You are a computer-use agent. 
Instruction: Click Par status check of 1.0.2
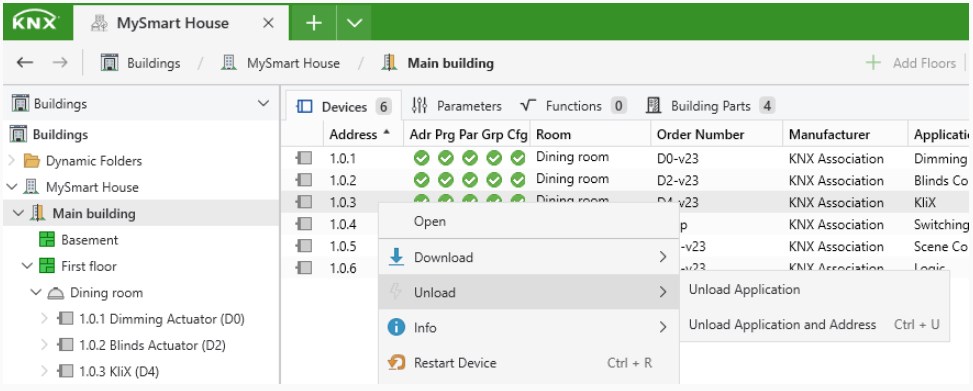coord(470,180)
